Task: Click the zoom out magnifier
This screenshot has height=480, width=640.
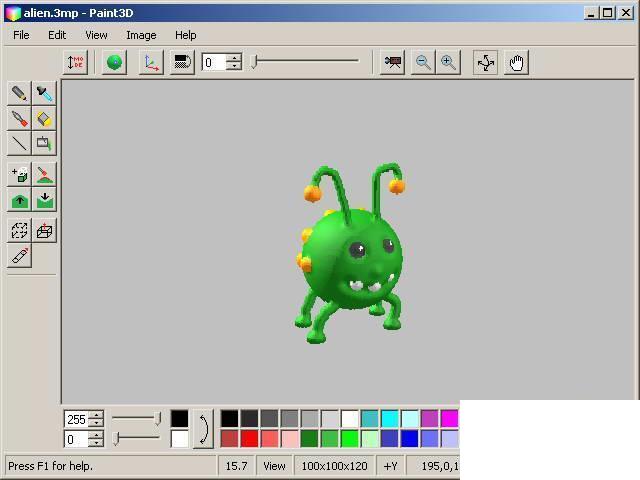Action: 423,62
